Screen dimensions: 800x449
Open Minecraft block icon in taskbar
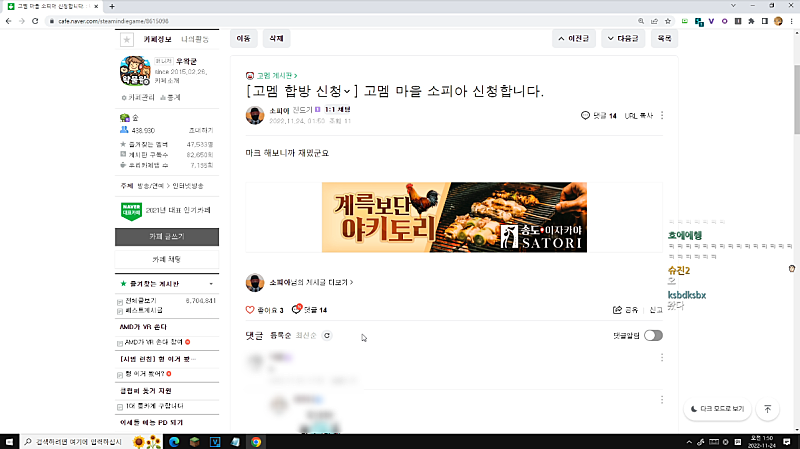(194, 442)
